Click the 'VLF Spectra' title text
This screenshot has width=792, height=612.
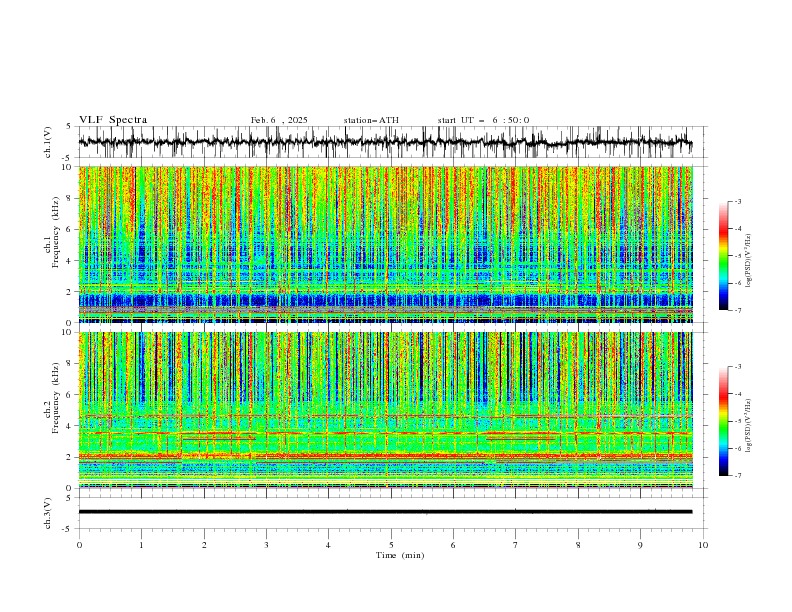point(113,120)
